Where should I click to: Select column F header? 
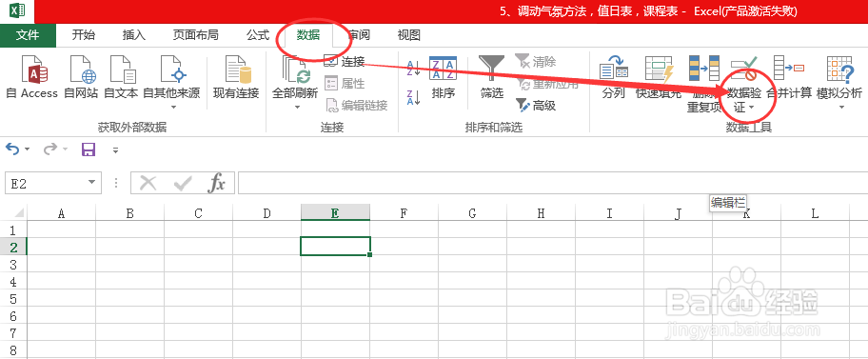404,213
